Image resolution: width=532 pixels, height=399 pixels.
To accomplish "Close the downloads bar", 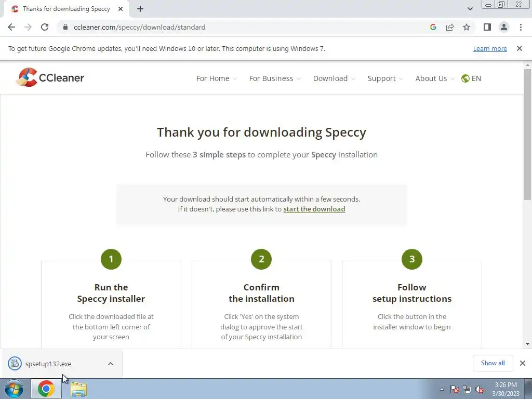I will click(523, 363).
